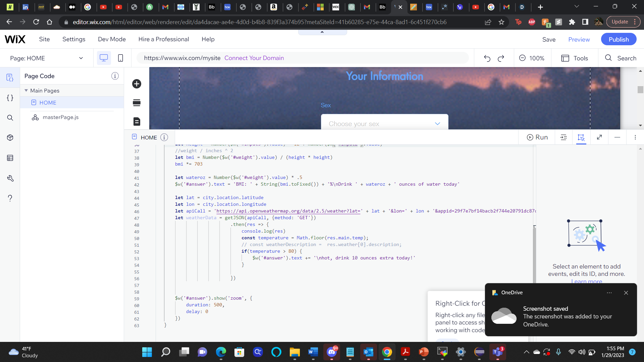Switch to desktop view editor
Image resolution: width=644 pixels, height=362 pixels.
click(x=104, y=58)
